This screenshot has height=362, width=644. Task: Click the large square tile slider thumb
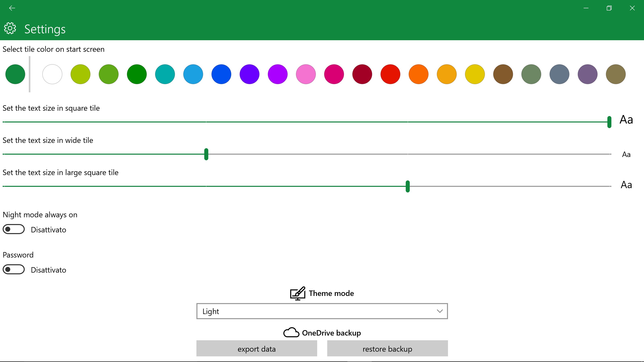[x=408, y=186]
